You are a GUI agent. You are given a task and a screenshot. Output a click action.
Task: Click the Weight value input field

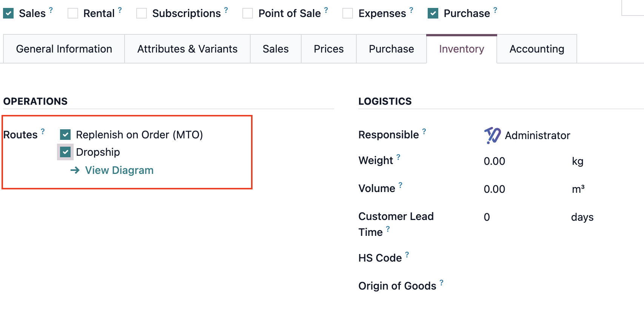click(525, 161)
